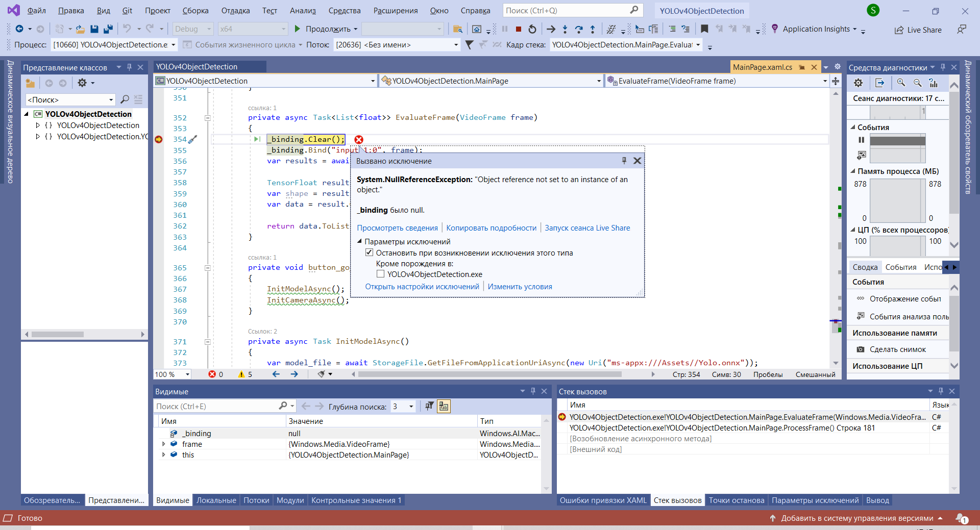Pause the diagnostics events track
Screen dimensions: 980x530
point(862,140)
